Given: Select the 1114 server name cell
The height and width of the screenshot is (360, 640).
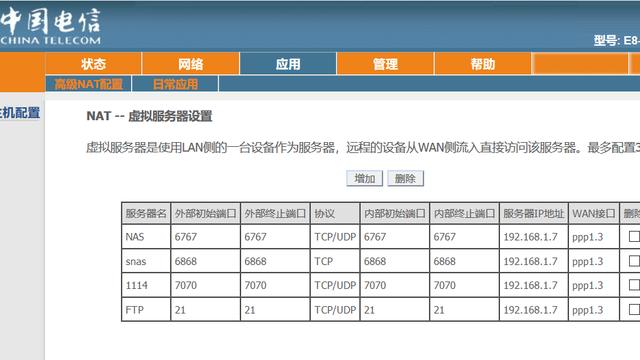Looking at the screenshot, I should coord(146,285).
